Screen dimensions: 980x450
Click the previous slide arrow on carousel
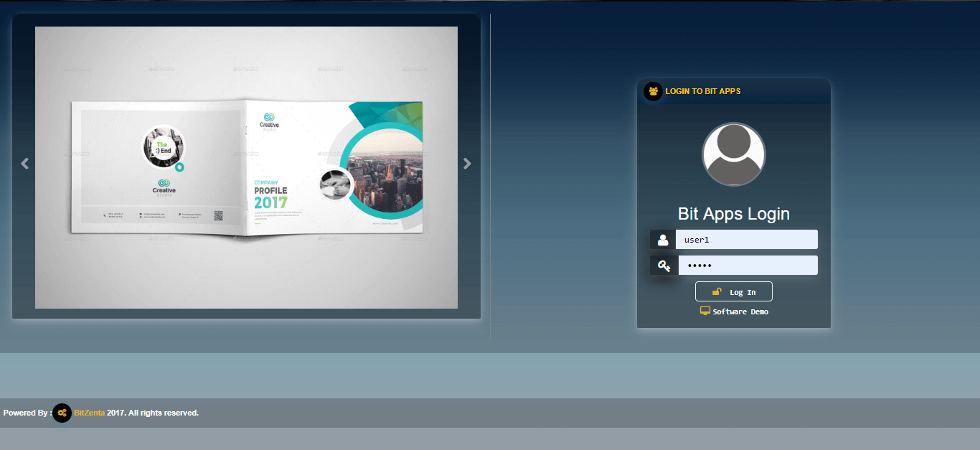25,164
